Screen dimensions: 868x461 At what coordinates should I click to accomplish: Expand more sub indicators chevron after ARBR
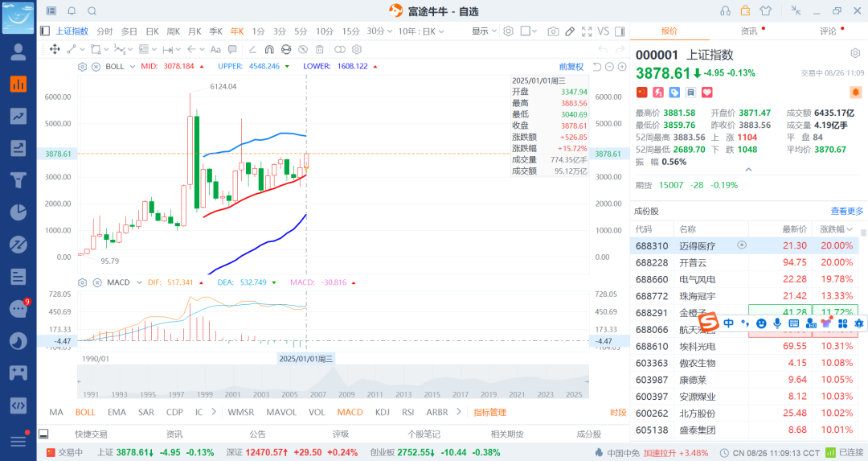click(458, 412)
